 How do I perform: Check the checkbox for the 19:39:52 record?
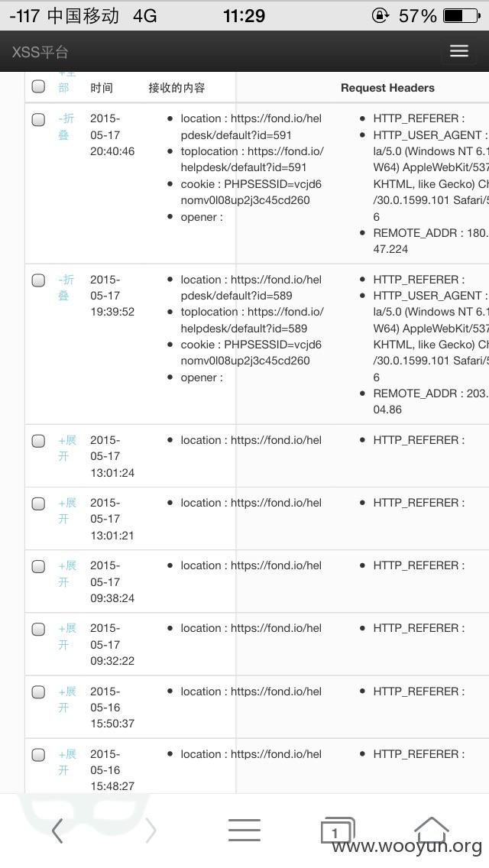pos(38,280)
